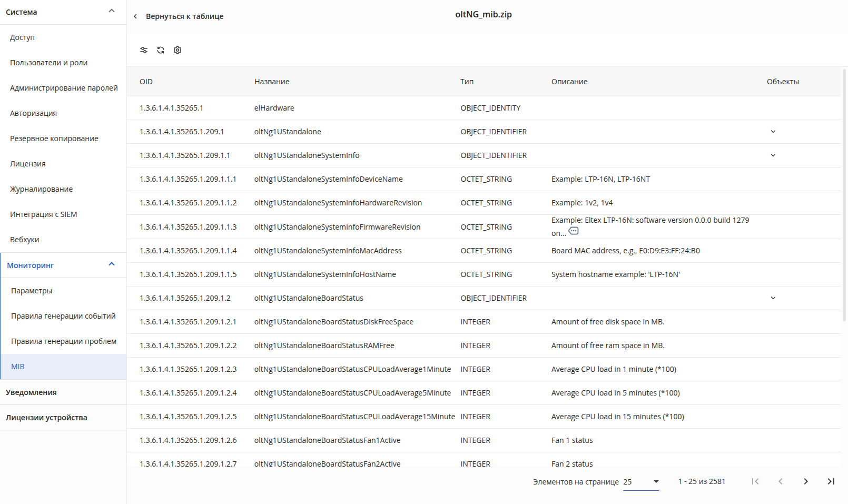Open the Элементов на странице dropdown
The width and height of the screenshot is (848, 504).
click(641, 482)
